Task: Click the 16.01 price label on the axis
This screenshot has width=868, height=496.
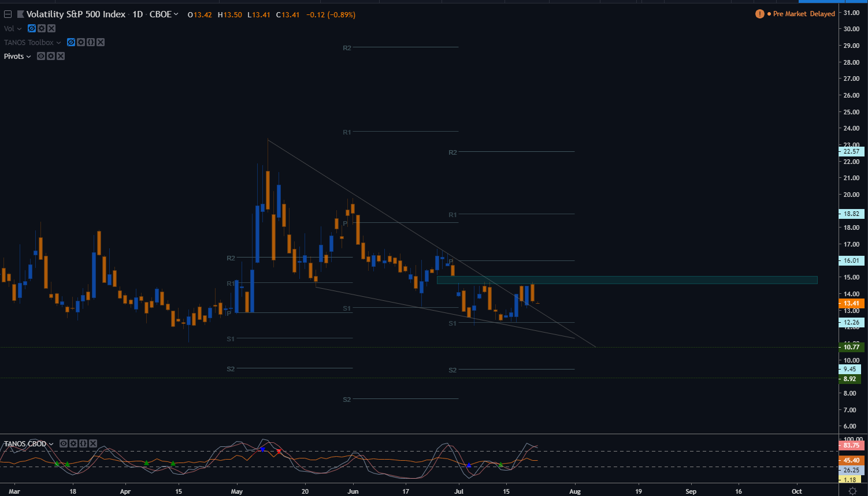Action: tap(851, 260)
